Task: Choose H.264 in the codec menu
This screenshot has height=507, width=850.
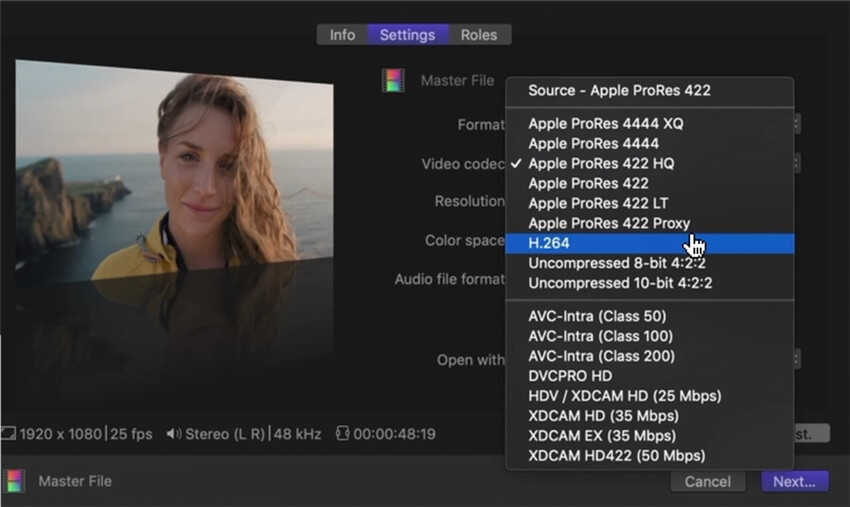Action: (649, 243)
